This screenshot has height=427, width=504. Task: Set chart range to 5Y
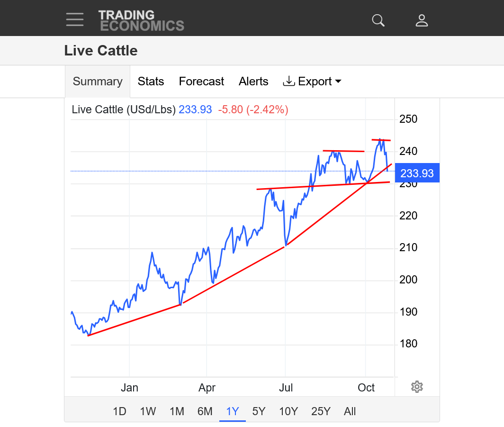coord(259,411)
